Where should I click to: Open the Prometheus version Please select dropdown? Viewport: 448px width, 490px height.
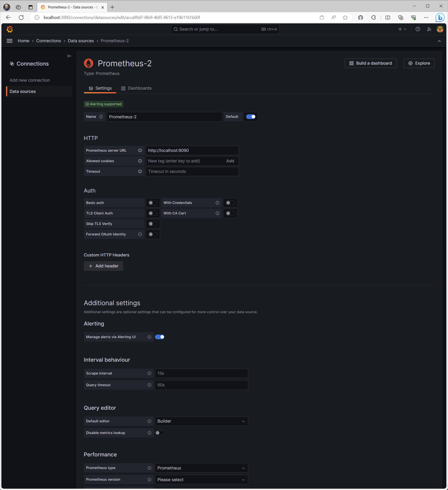point(201,480)
